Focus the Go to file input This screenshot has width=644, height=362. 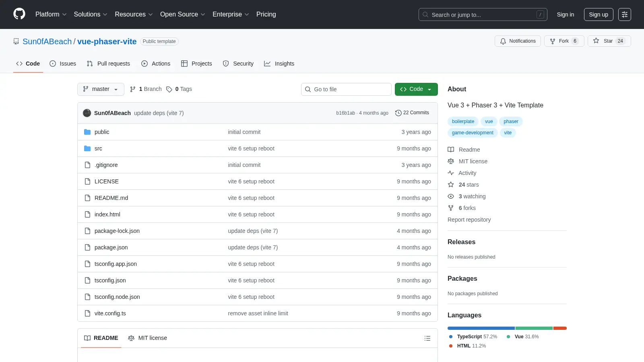tap(346, 89)
